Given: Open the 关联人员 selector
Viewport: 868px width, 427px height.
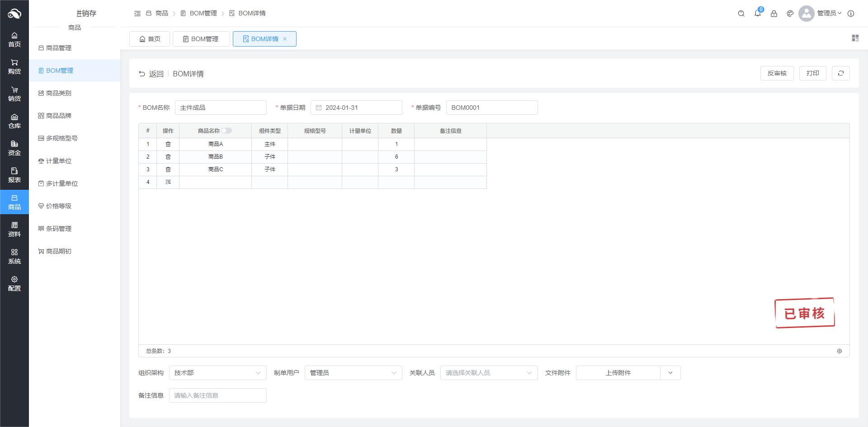Looking at the screenshot, I should [489, 373].
